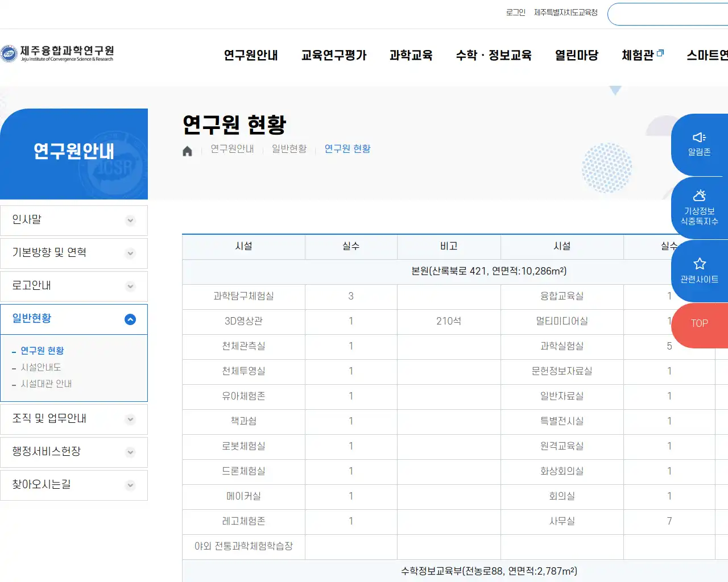Click the 과학실험실 table cell
This screenshot has width=728, height=582.
562,346
